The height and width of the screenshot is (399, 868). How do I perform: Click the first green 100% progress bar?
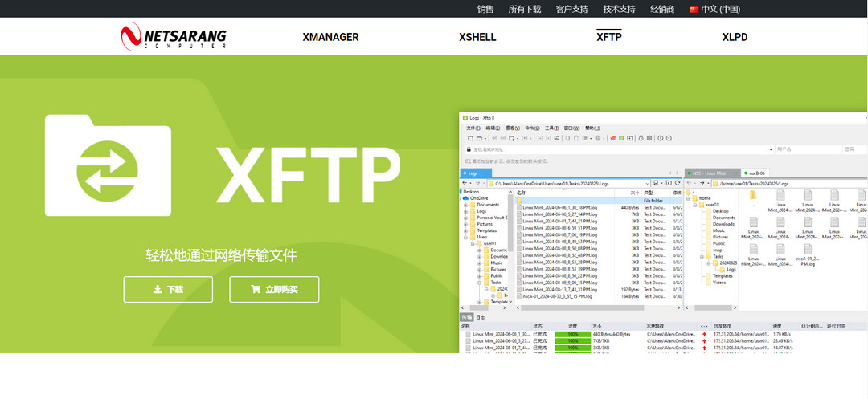point(572,334)
